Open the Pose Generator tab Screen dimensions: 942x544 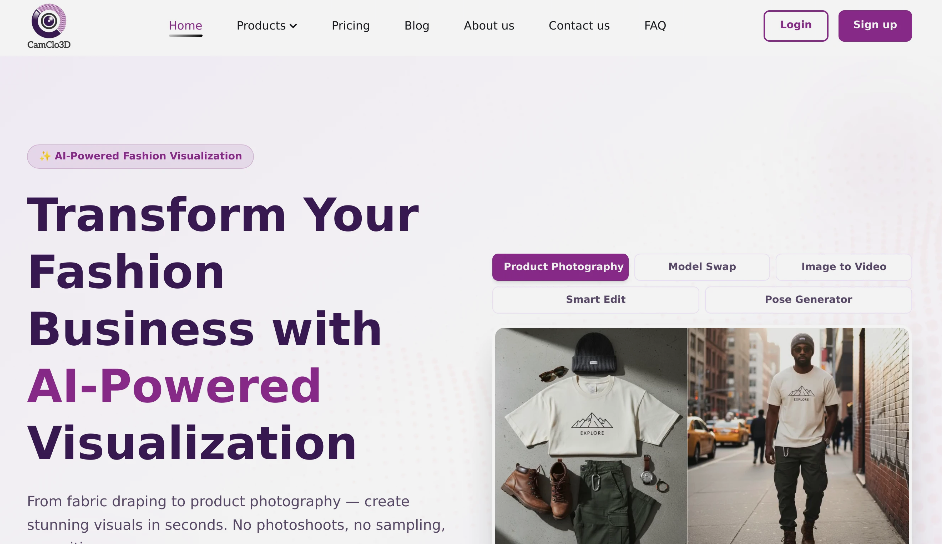tap(808, 300)
